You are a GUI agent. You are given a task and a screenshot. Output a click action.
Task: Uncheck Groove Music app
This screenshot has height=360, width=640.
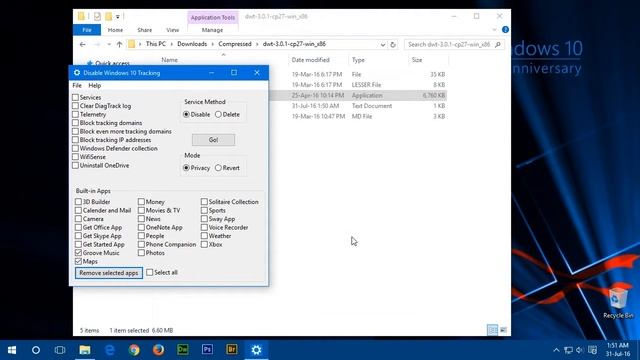(78, 253)
